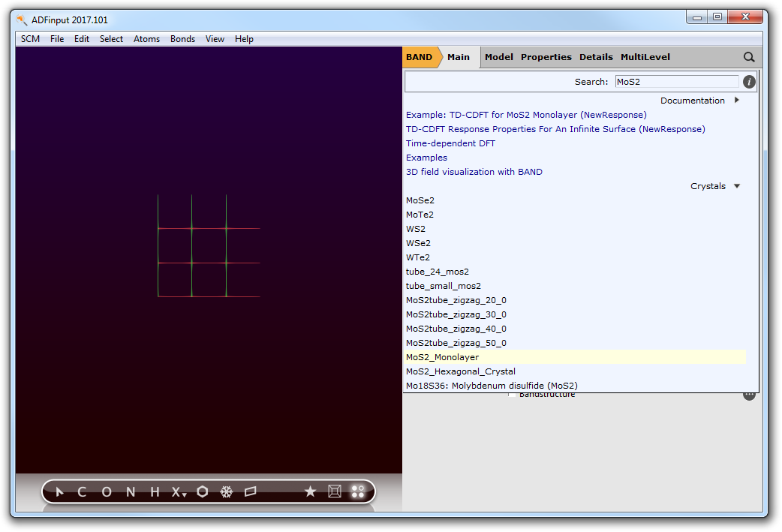Toggle the lattice box display icon
The image size is (782, 532).
pyautogui.click(x=335, y=491)
